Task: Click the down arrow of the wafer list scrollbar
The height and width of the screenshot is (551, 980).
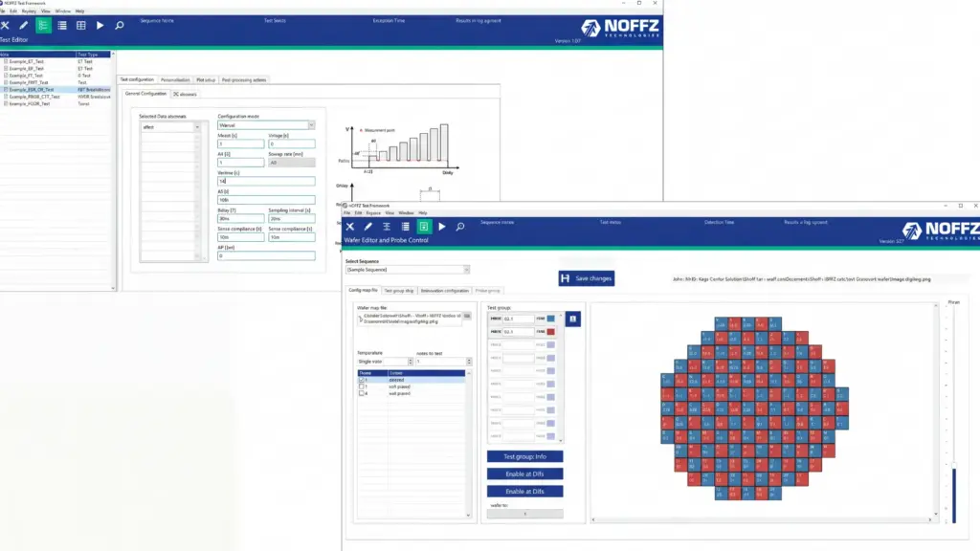Action: point(468,516)
